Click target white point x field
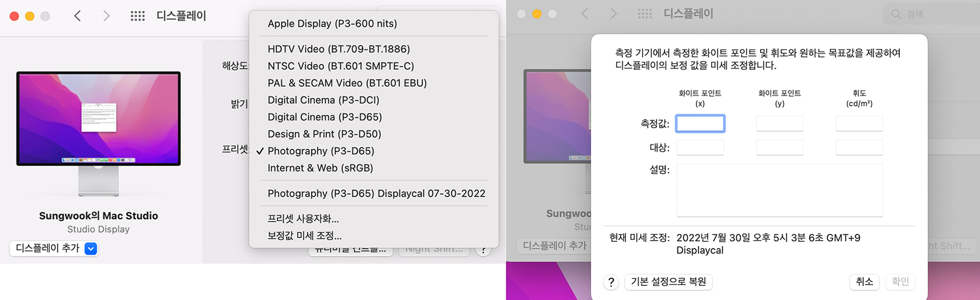Screen dimensions: 980x300 coord(700,148)
